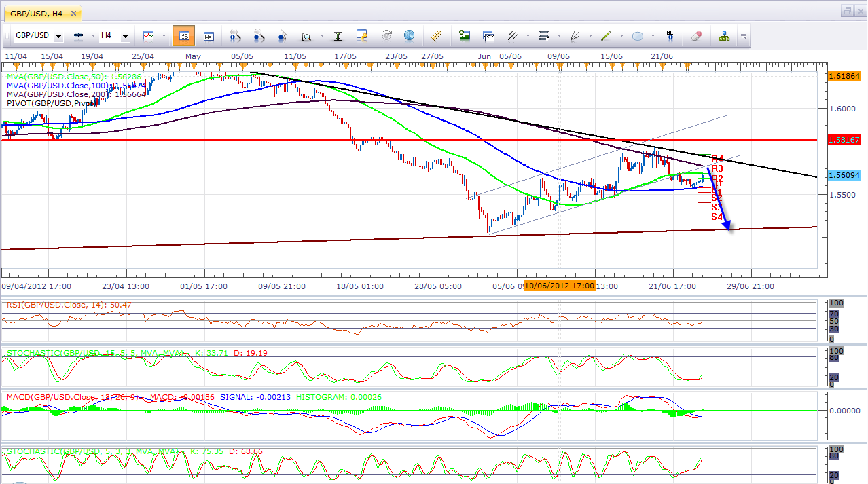
Task: Click the blue globe radar icon
Action: pyautogui.click(x=409, y=35)
